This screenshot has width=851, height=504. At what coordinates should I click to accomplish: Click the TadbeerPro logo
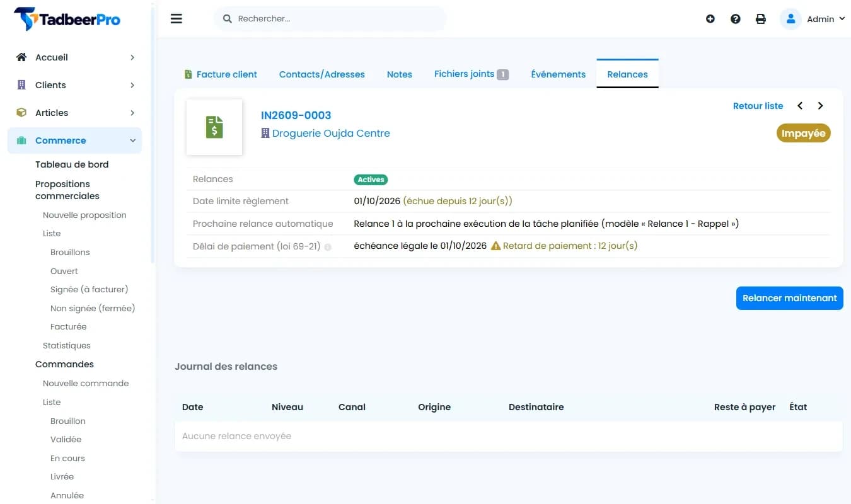pos(67,19)
